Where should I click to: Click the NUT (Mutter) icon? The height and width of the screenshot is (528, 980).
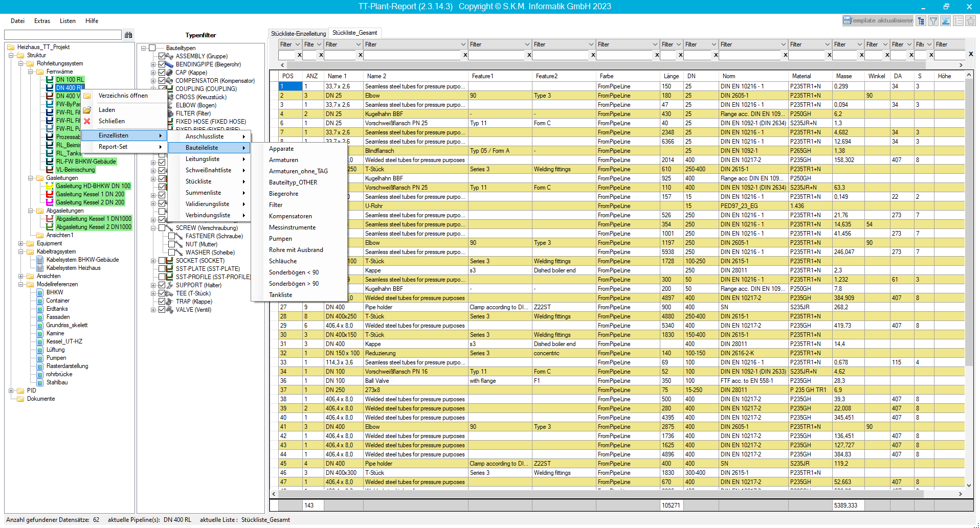[x=179, y=244]
